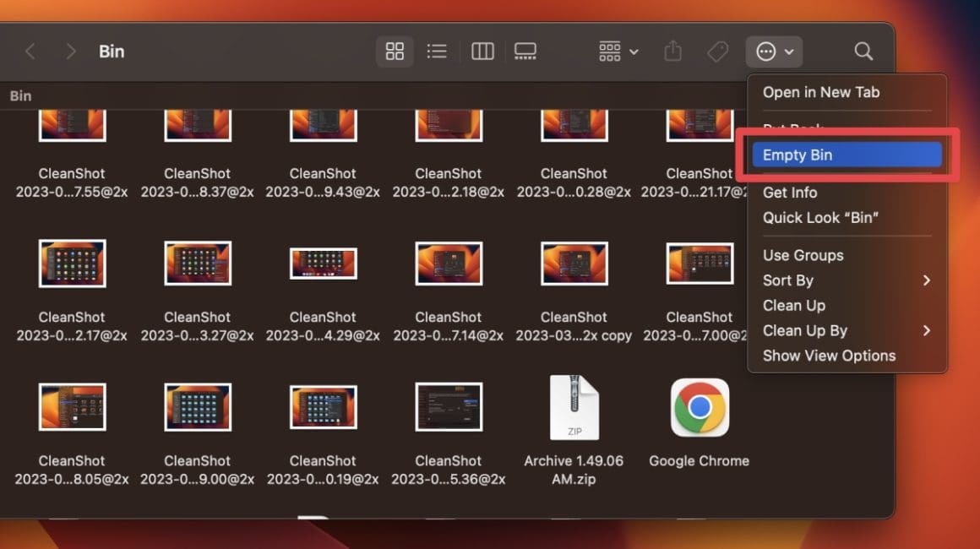Switch to list view layout
980x549 pixels.
[x=437, y=51]
